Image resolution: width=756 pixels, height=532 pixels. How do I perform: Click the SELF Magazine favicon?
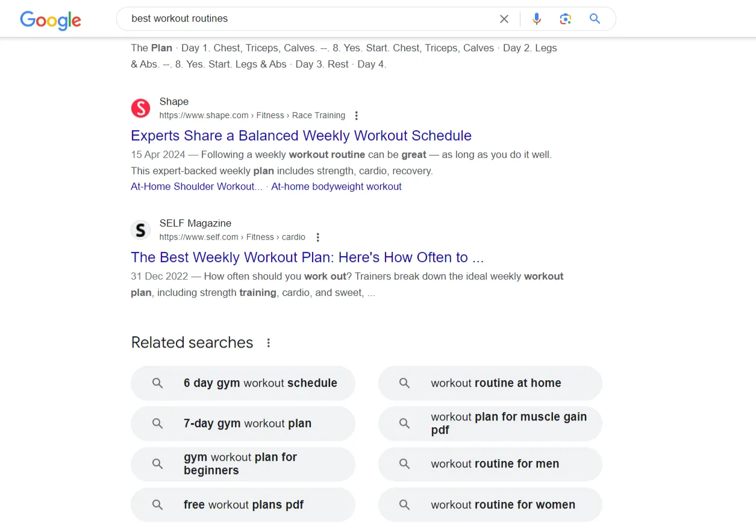(140, 230)
